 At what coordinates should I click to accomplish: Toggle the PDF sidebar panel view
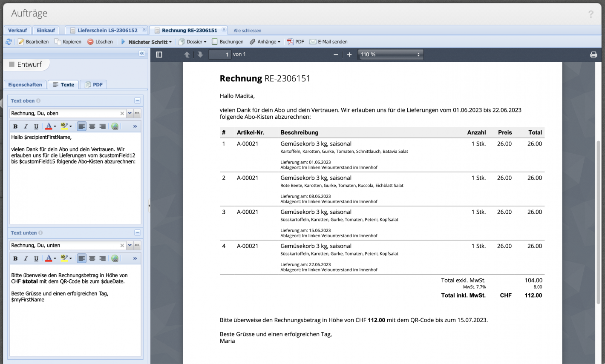click(x=159, y=54)
